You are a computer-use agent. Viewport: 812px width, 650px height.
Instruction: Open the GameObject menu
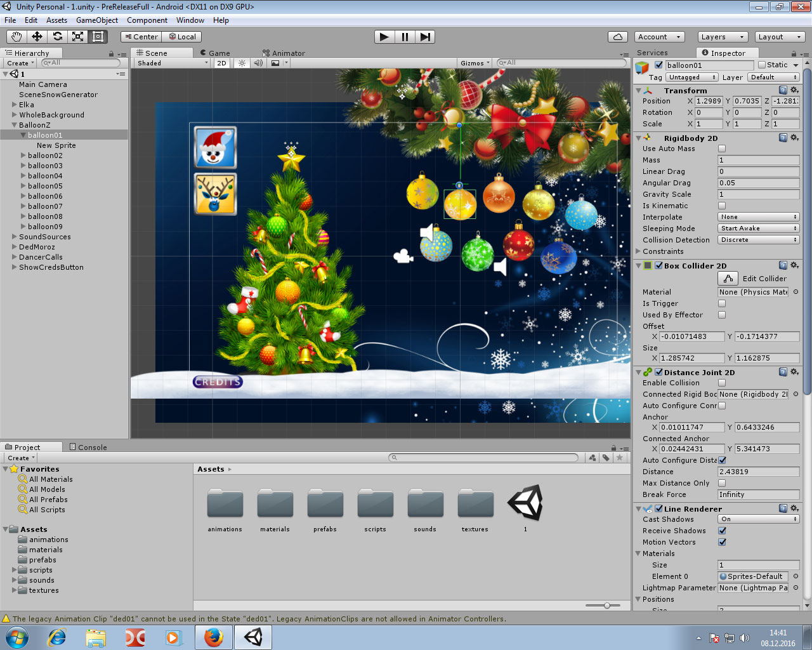pos(97,20)
